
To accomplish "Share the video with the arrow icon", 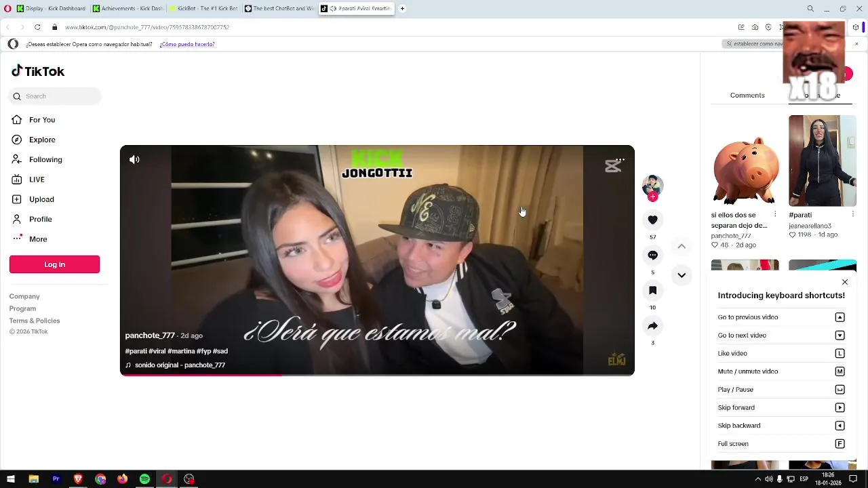I will pyautogui.click(x=652, y=326).
